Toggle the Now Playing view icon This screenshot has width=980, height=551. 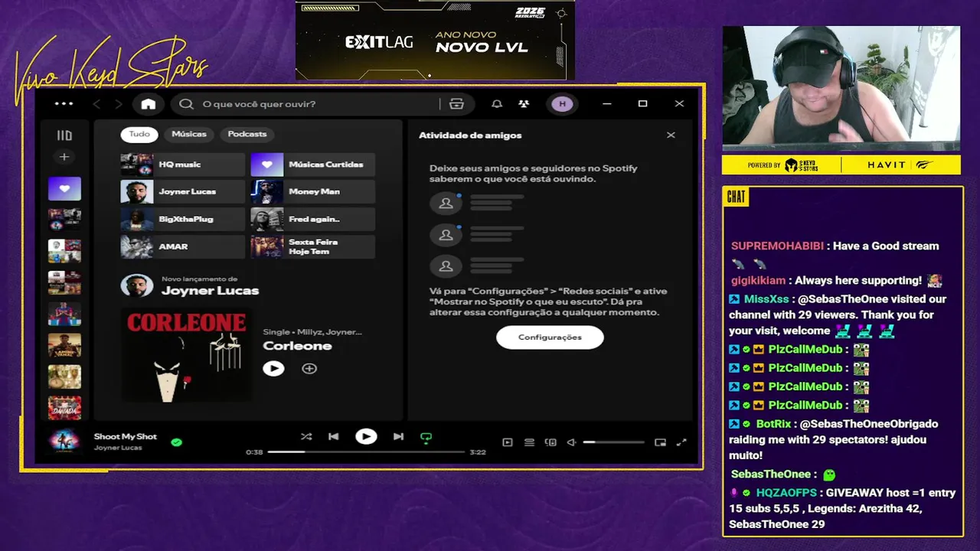coord(507,442)
